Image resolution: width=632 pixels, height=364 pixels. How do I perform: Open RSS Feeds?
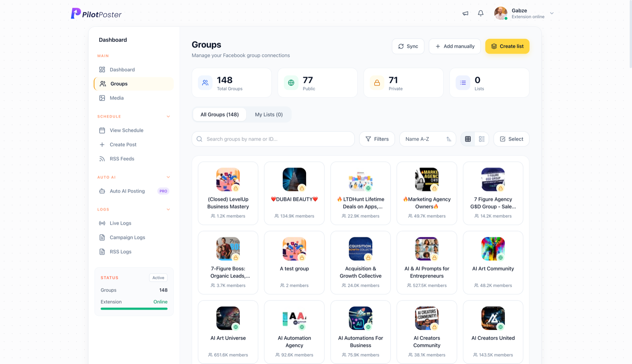[x=134, y=159]
